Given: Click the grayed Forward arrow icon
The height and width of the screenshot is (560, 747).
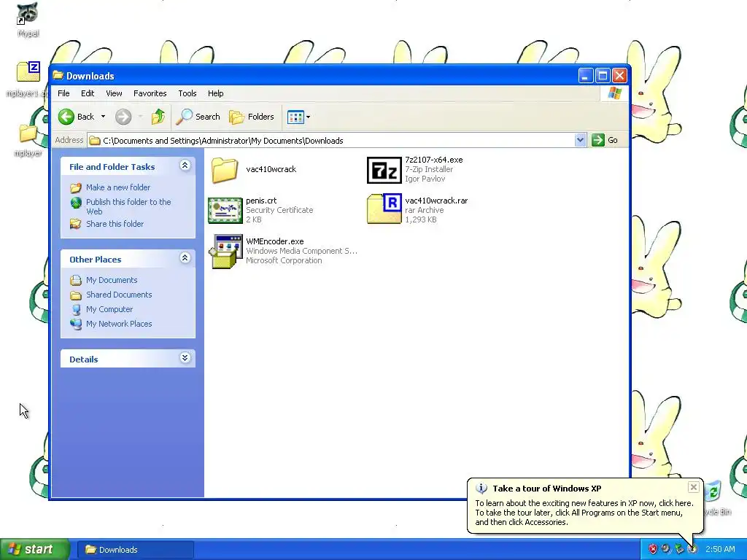Looking at the screenshot, I should point(123,117).
